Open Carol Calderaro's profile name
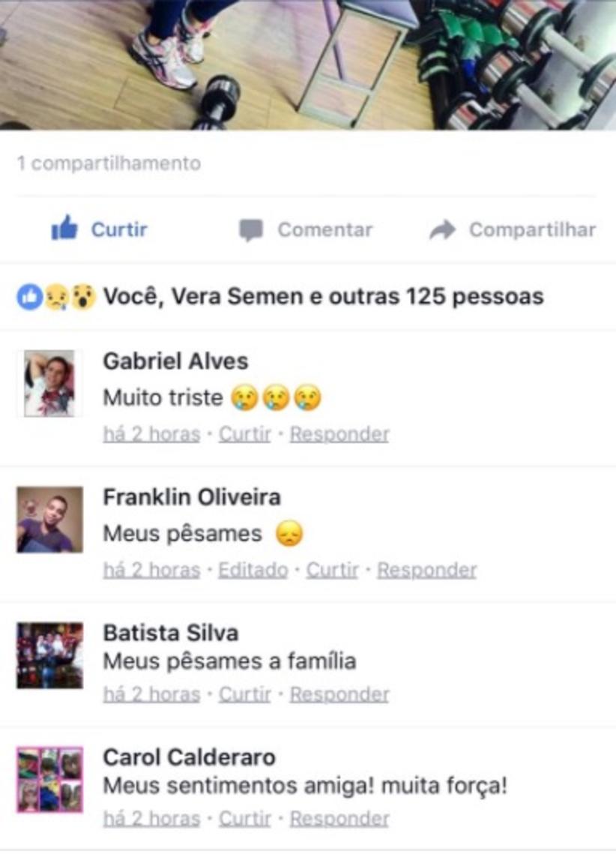This screenshot has width=616, height=854. [190, 757]
